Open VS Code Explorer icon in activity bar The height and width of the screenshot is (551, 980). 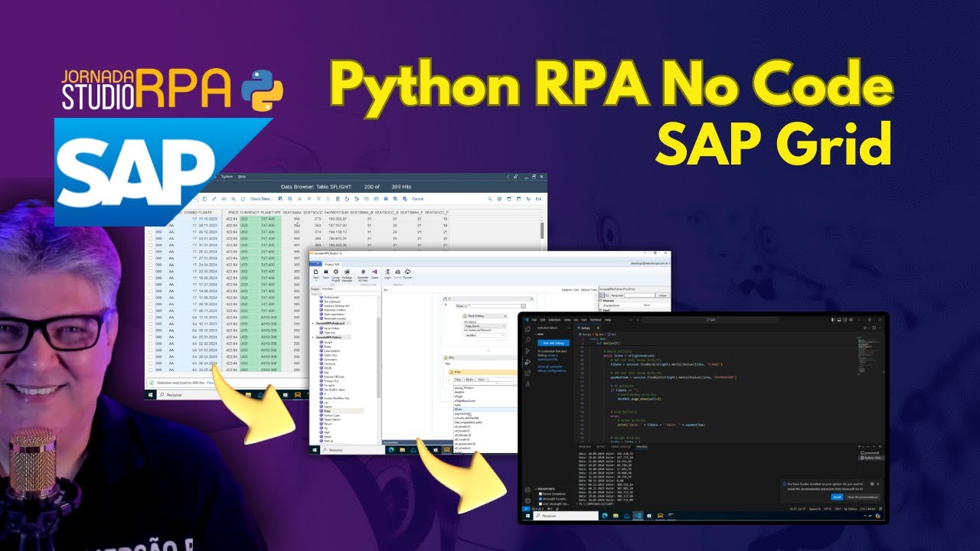coord(528,329)
